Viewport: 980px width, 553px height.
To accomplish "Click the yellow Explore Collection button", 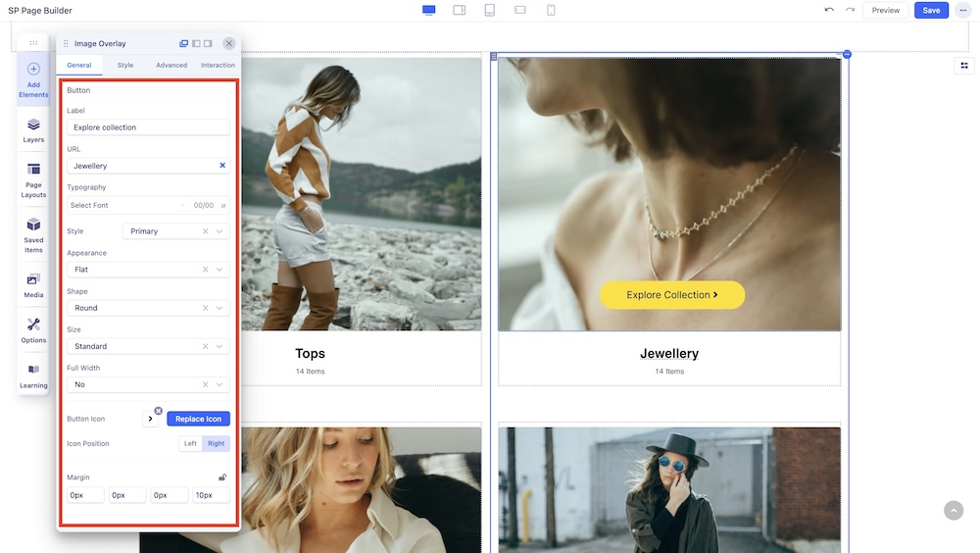I will tap(672, 295).
